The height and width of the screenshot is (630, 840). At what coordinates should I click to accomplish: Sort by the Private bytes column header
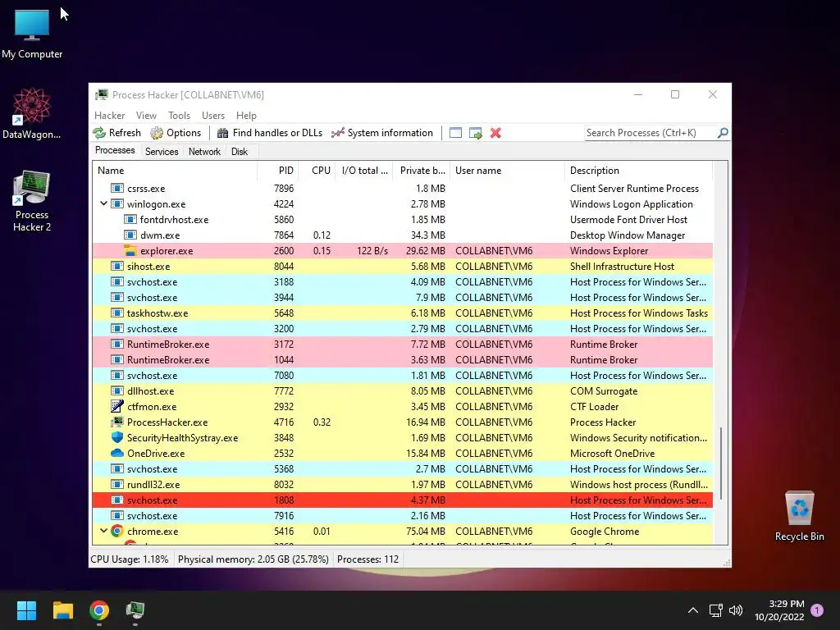point(422,171)
